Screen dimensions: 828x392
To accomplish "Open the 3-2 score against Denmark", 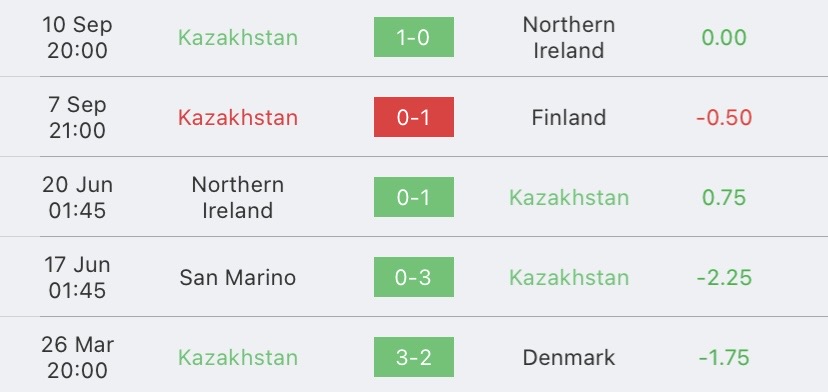I will [x=413, y=357].
